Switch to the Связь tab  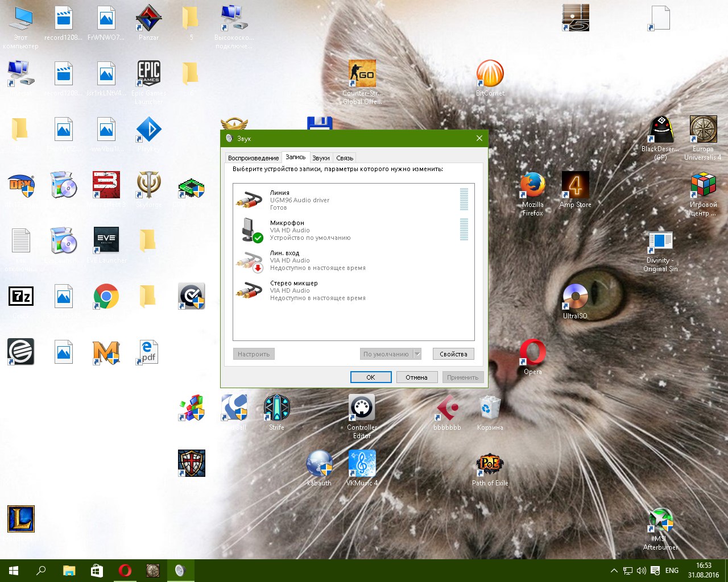345,158
